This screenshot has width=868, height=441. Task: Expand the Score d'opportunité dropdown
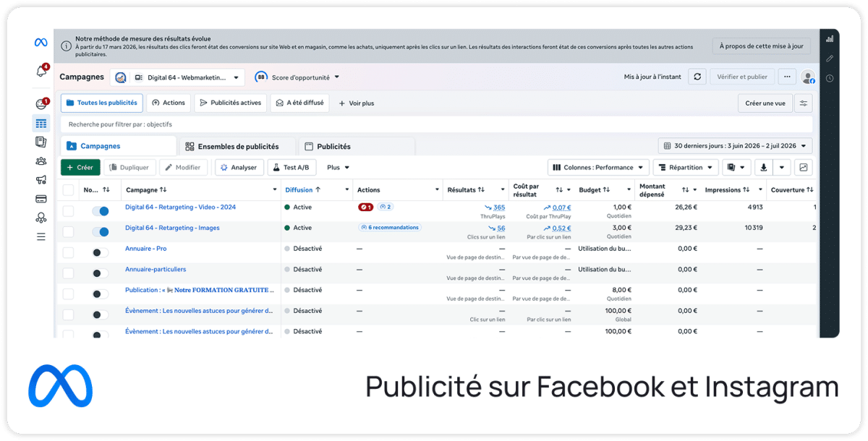coord(297,77)
